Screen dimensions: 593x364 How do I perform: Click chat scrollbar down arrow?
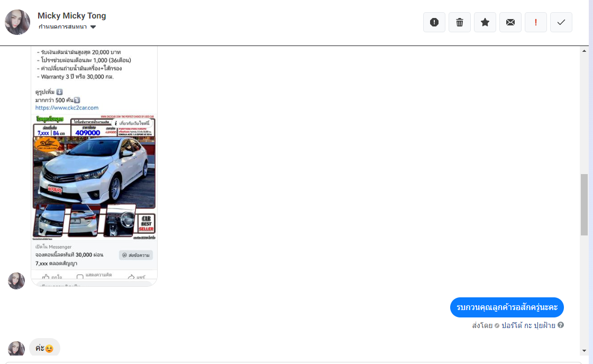coord(585,351)
